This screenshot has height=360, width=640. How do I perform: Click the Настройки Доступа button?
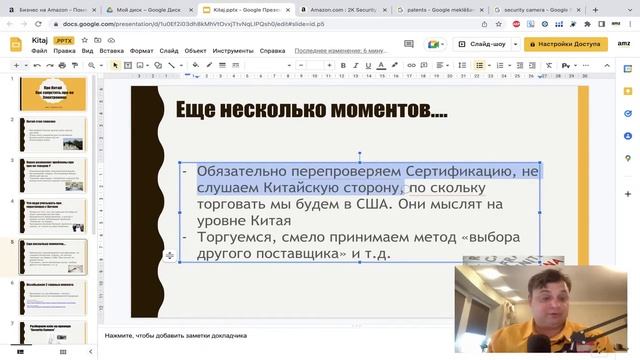point(566,44)
